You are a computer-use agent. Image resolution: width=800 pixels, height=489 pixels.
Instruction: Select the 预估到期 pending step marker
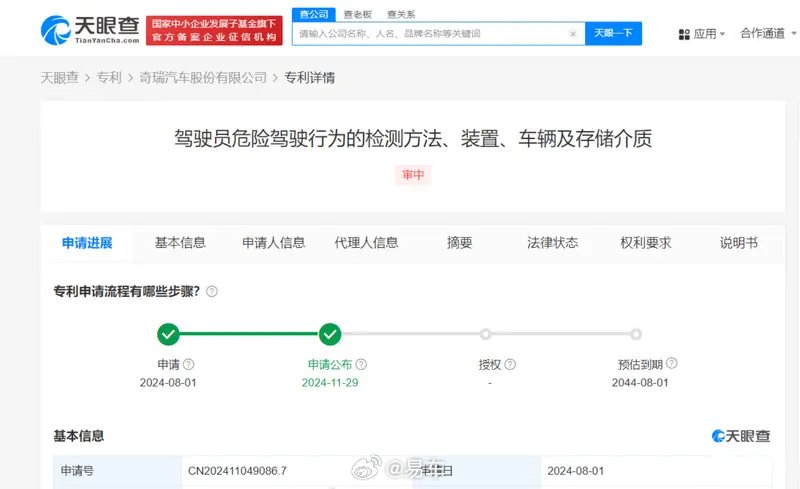(636, 334)
